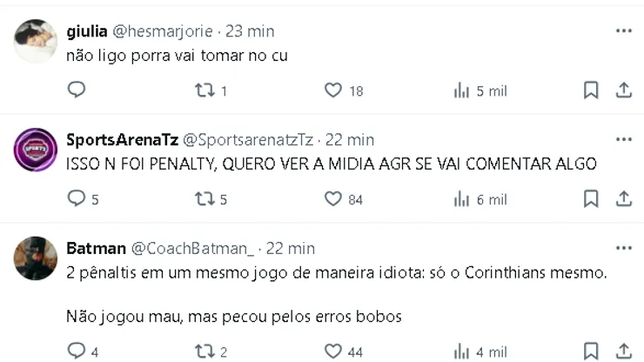
Task: Like Batman's tweet with 44 likes
Action: 333,352
